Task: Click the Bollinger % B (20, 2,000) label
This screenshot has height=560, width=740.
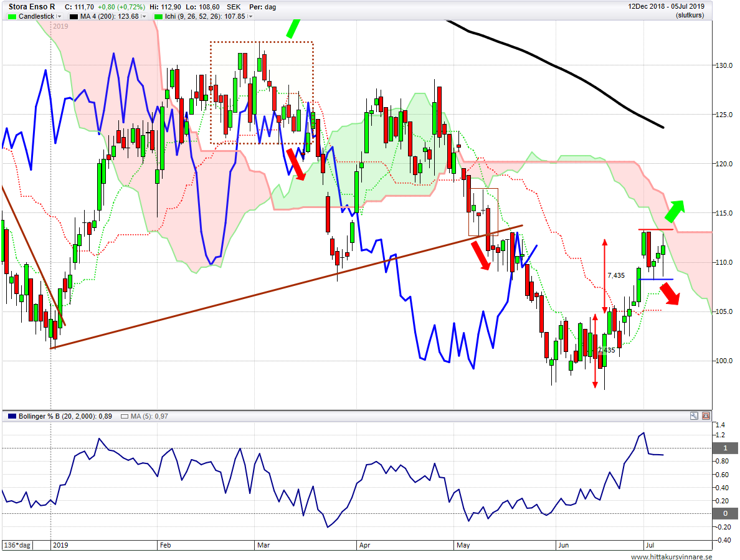Action: [x=65, y=416]
